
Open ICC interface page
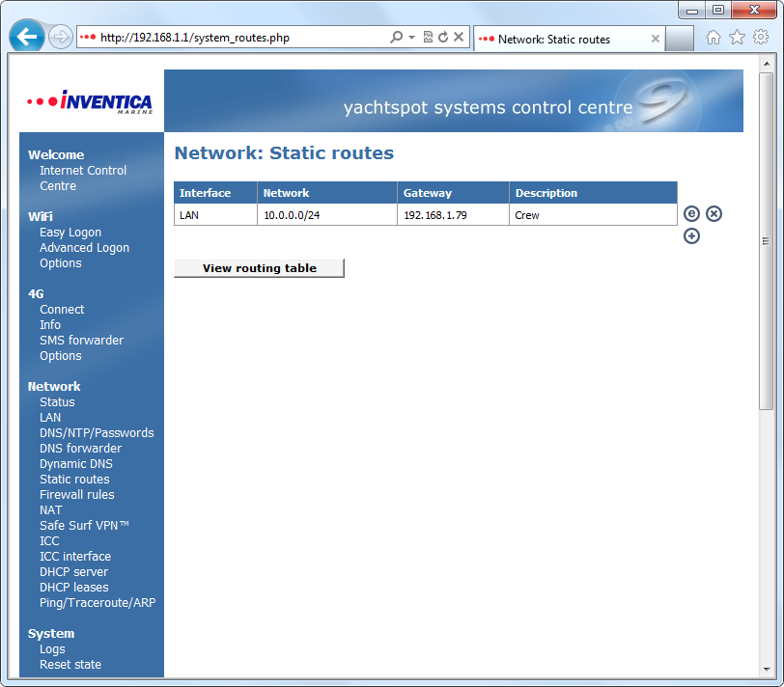[x=75, y=557]
